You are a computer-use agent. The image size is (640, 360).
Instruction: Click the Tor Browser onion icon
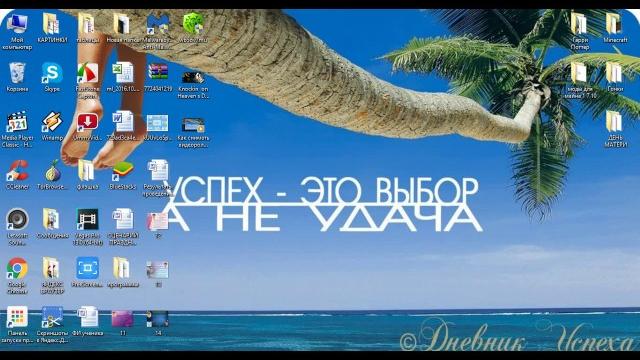point(53,171)
